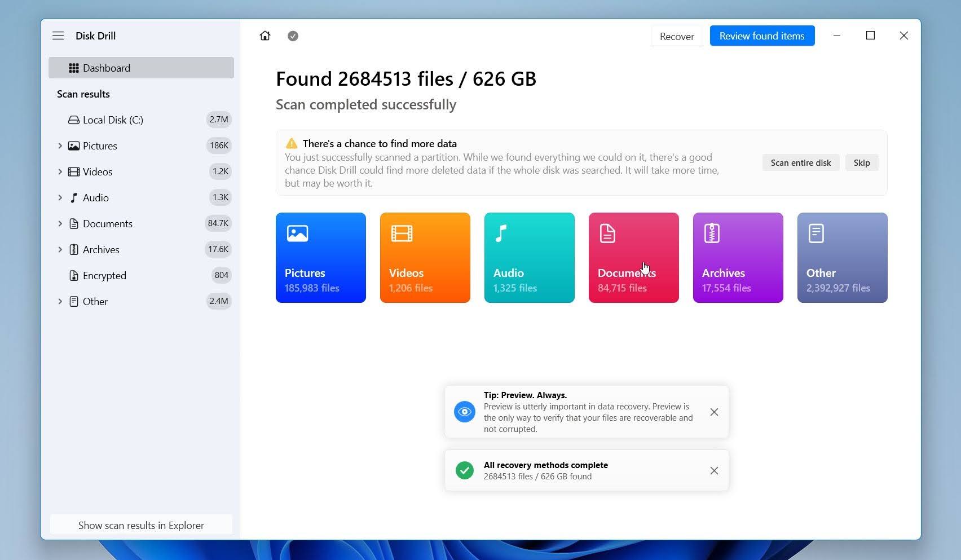The height and width of the screenshot is (560, 961).
Task: Click the green checkmark in recovery complete notice
Action: pos(465,470)
